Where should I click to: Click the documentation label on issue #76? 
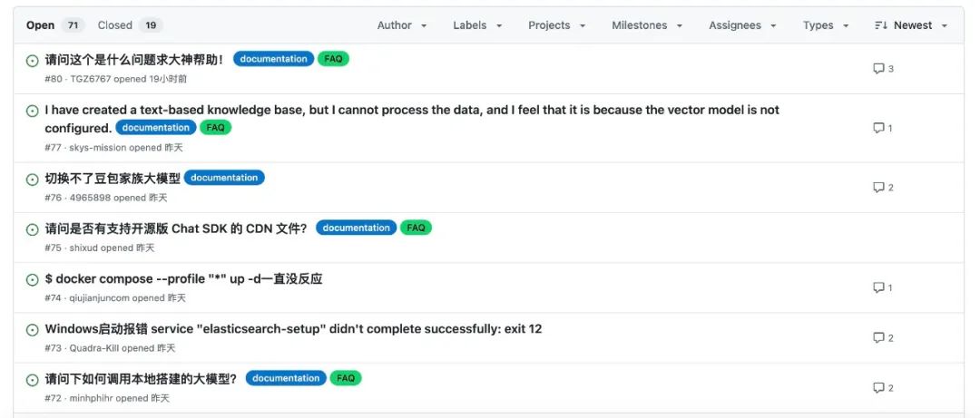(224, 178)
